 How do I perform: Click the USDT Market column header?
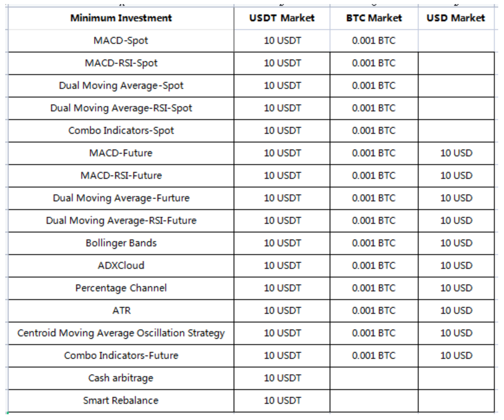pos(282,18)
